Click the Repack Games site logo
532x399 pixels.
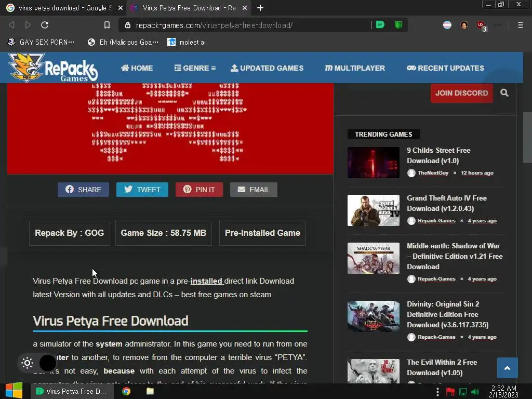pos(53,68)
